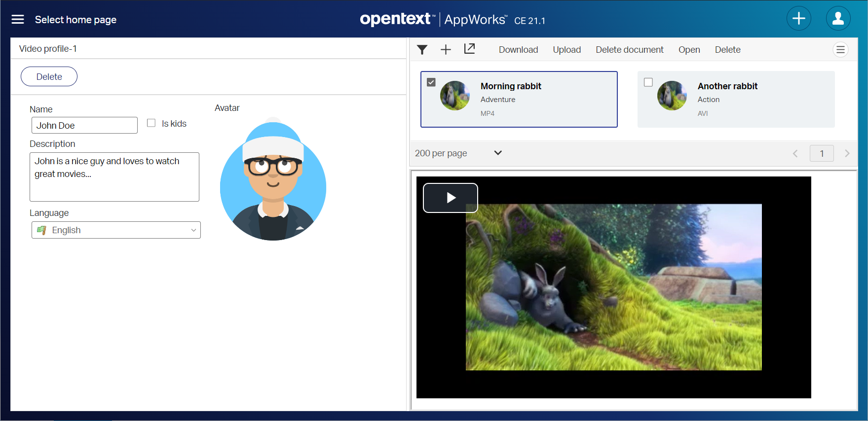This screenshot has height=421, width=868.
Task: Click the Delete action in list toolbar
Action: [727, 50]
